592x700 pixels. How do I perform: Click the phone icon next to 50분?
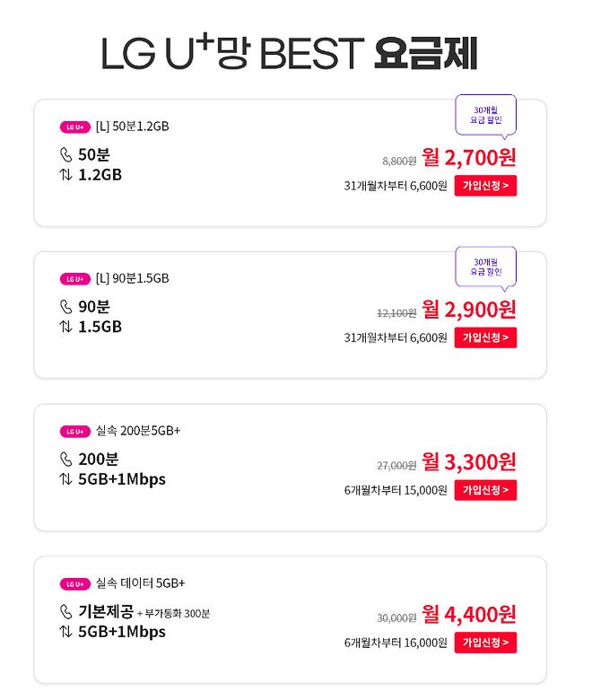coord(65,155)
